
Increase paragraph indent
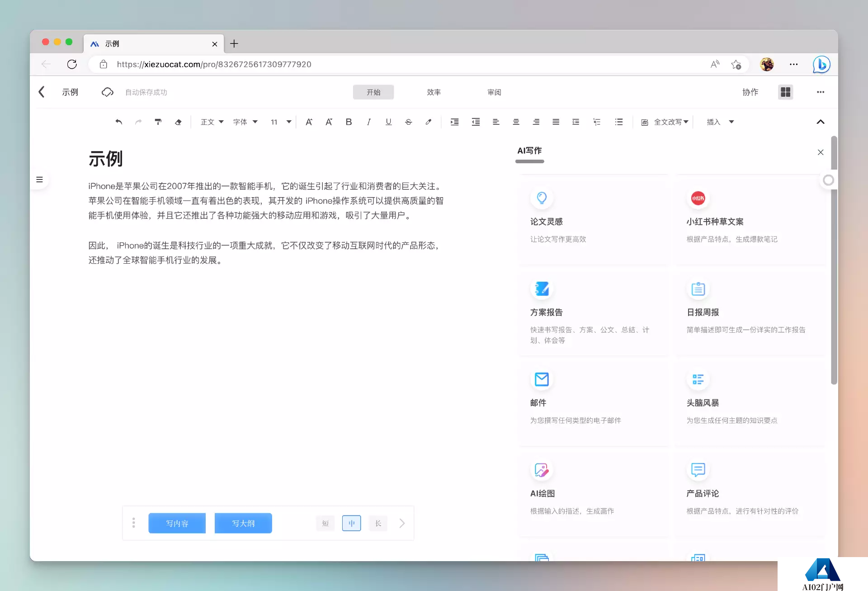454,122
